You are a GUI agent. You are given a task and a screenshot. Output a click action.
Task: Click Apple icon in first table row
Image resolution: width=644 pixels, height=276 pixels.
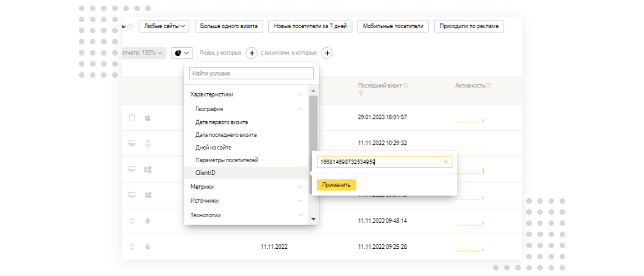click(x=148, y=118)
